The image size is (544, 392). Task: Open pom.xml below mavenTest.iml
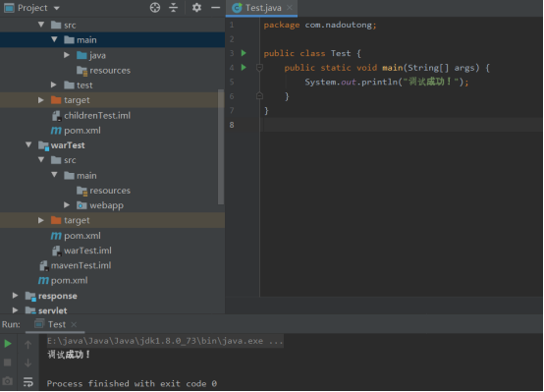tap(63, 280)
